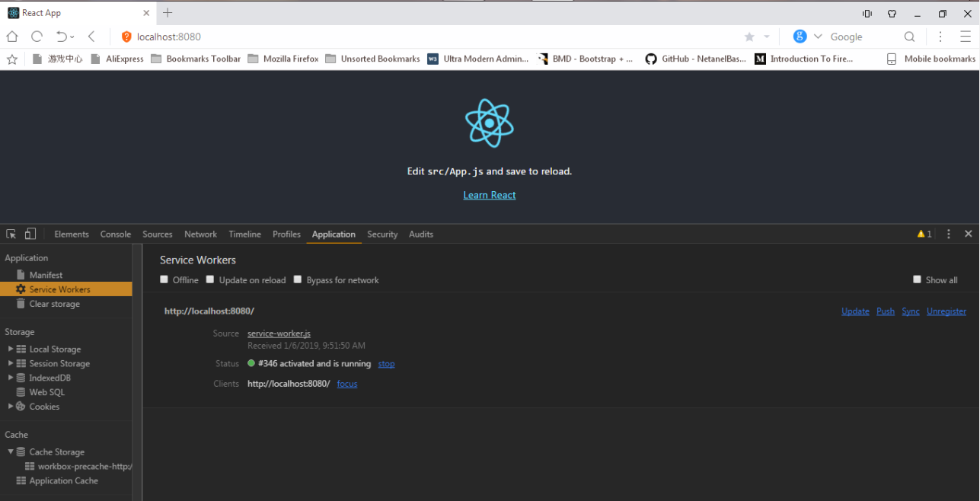980x501 pixels.
Task: Expand the Cookies tree node
Action: [x=11, y=407]
